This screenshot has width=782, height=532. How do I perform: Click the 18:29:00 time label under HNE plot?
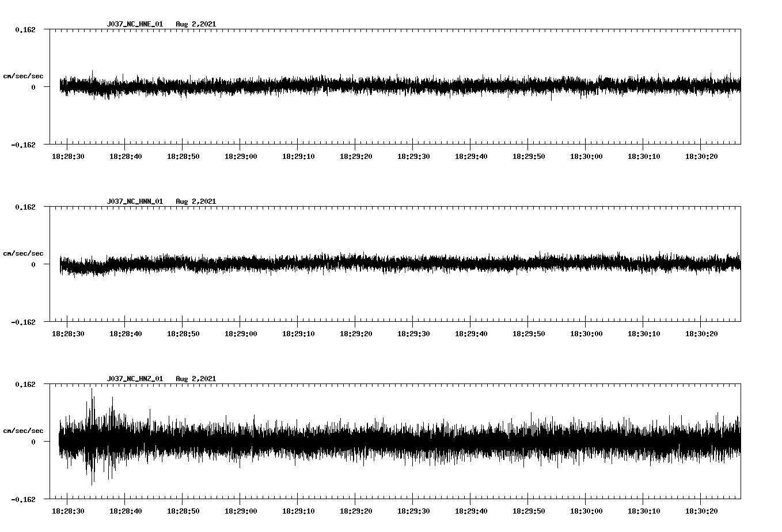point(241,157)
